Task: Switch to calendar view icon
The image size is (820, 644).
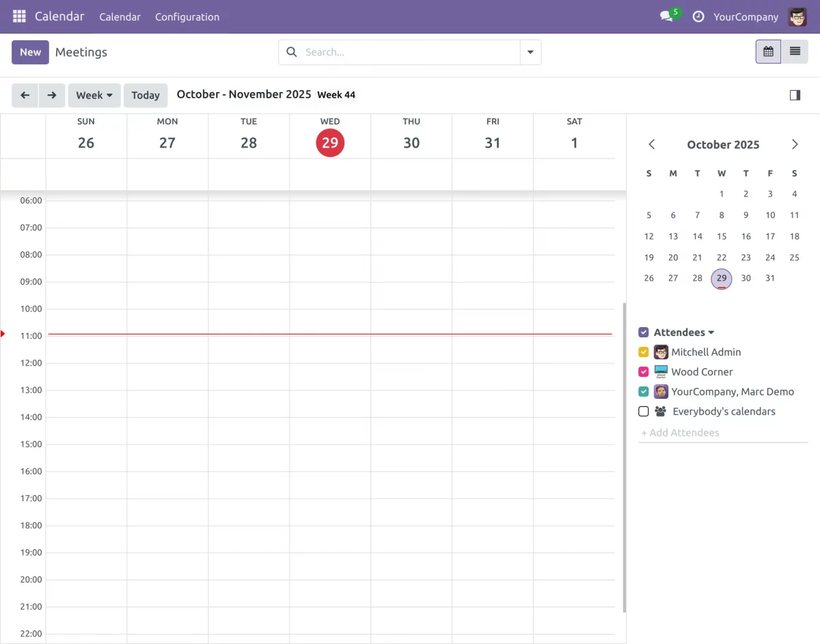Action: [767, 51]
